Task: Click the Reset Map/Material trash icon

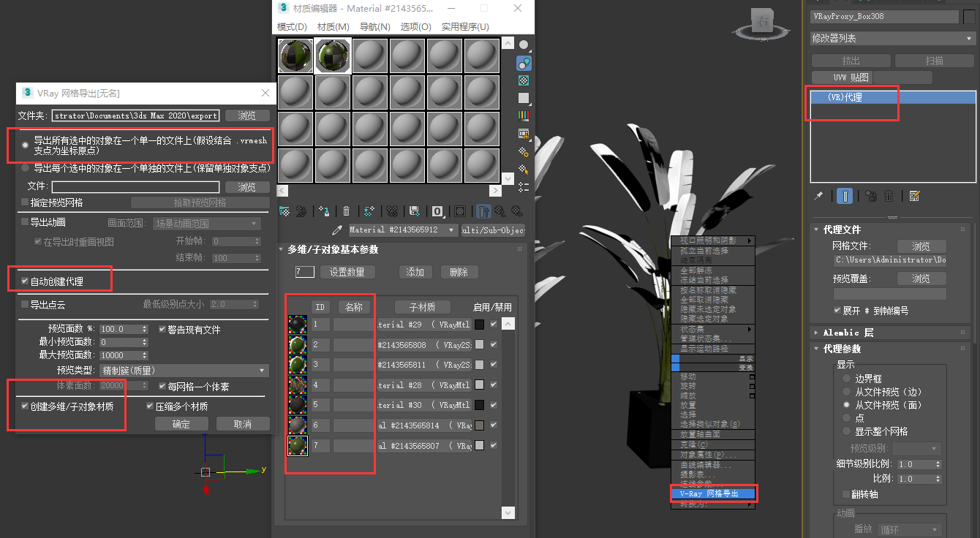Action: (x=347, y=211)
